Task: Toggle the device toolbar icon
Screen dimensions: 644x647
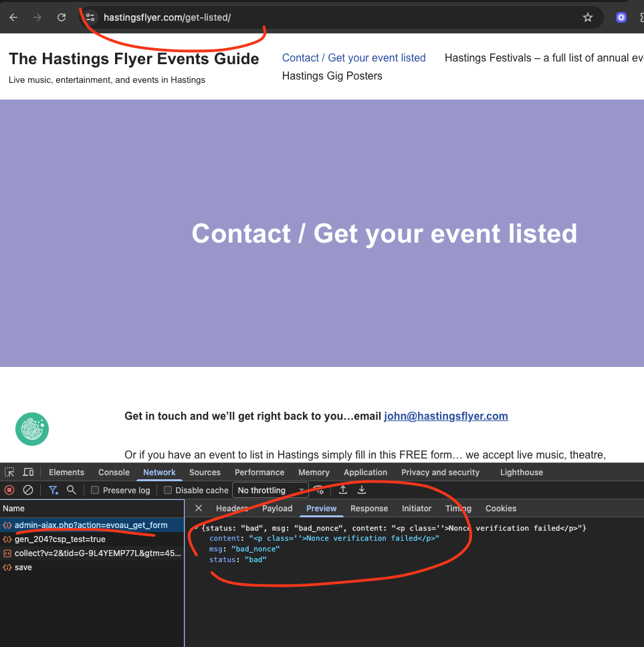Action: 28,473
